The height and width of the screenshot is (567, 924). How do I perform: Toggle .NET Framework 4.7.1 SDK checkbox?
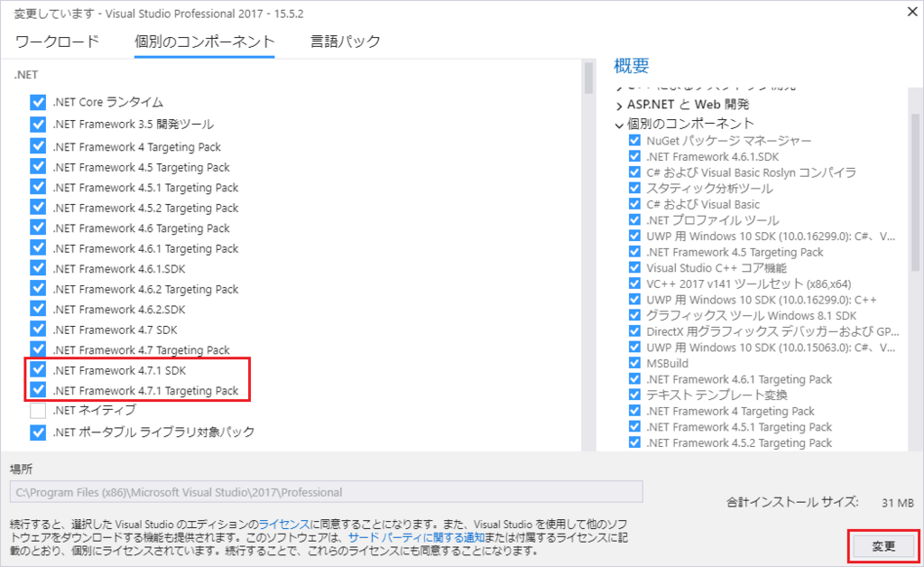coord(38,370)
